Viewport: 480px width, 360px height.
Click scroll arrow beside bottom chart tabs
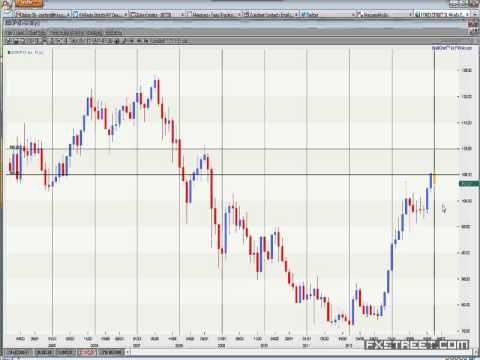click(x=127, y=352)
